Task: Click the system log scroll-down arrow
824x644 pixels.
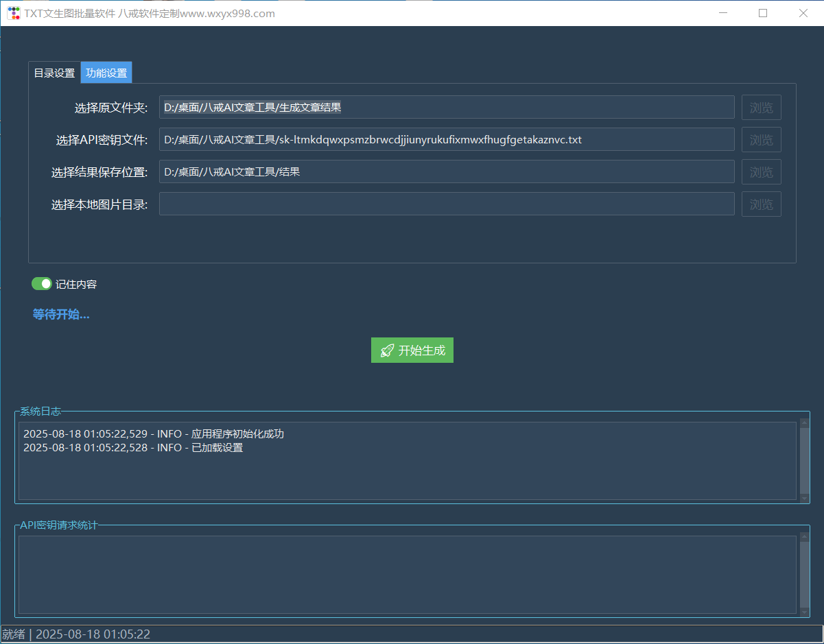Action: 804,499
